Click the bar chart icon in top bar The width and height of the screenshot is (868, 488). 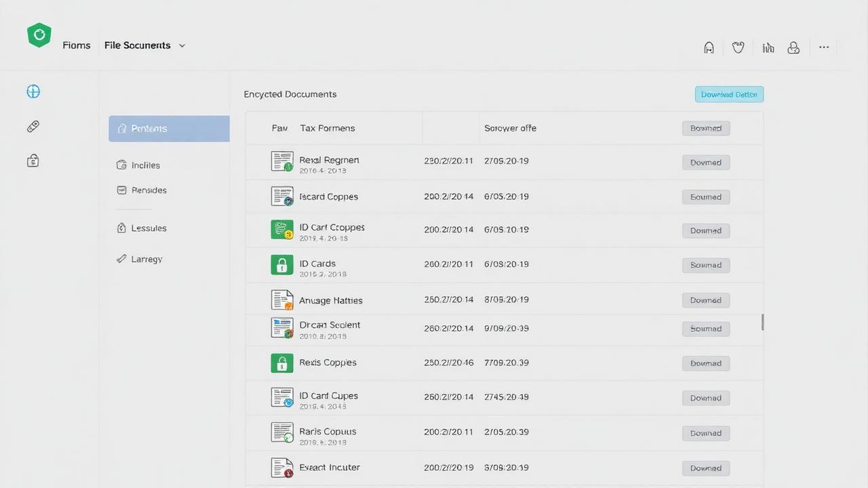point(768,47)
